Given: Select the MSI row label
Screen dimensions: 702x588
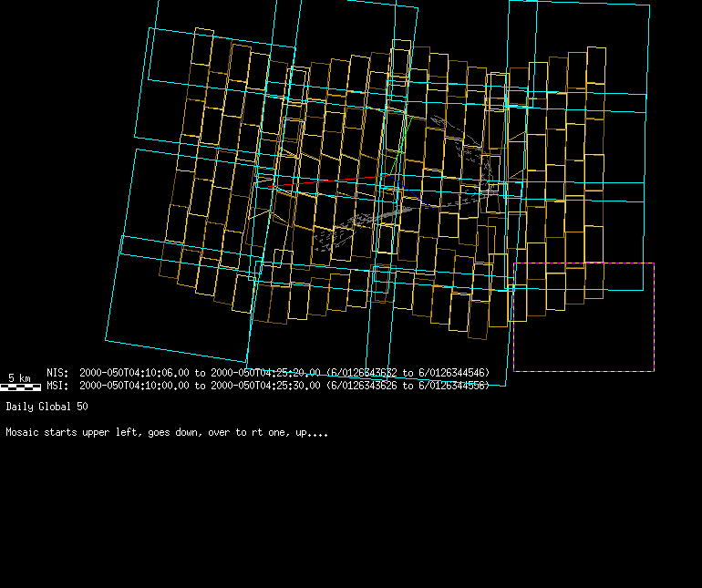Looking at the screenshot, I should click(57, 386).
